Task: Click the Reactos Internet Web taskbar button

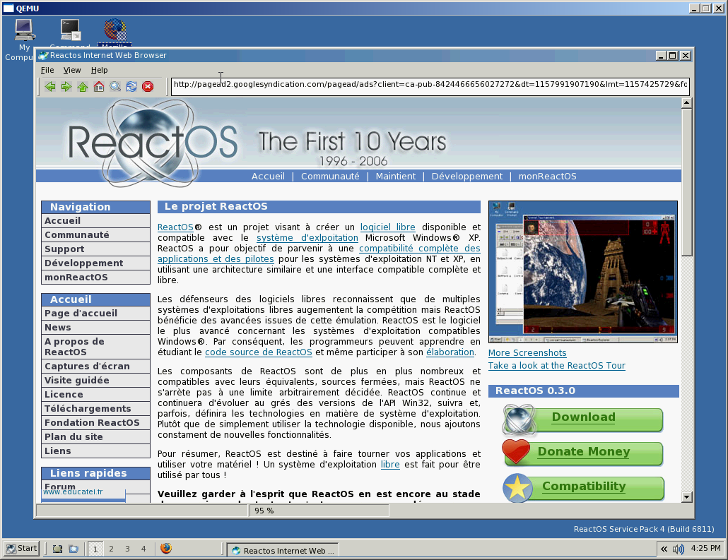Action: [283, 550]
